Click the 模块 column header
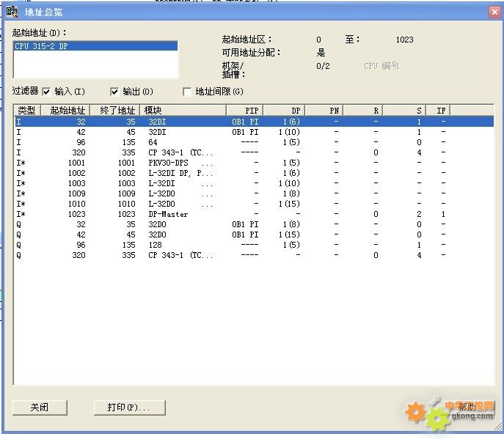The height and width of the screenshot is (439, 504). pos(182,110)
